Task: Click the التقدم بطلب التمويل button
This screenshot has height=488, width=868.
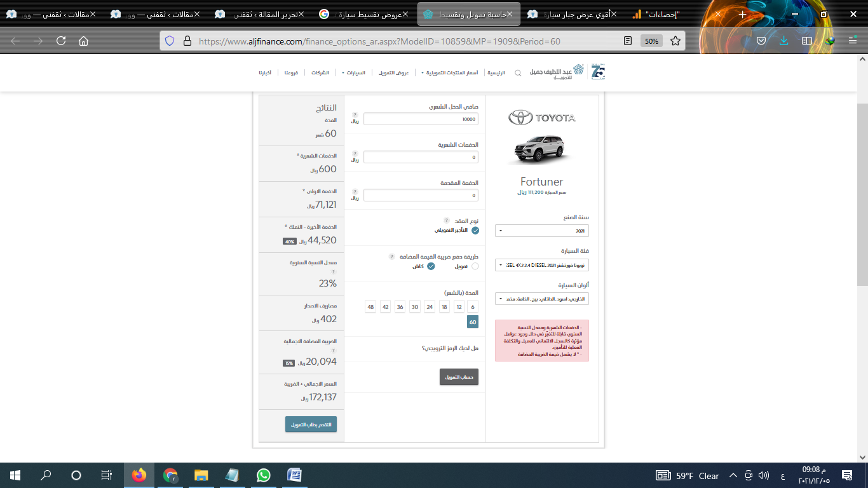Action: (311, 424)
